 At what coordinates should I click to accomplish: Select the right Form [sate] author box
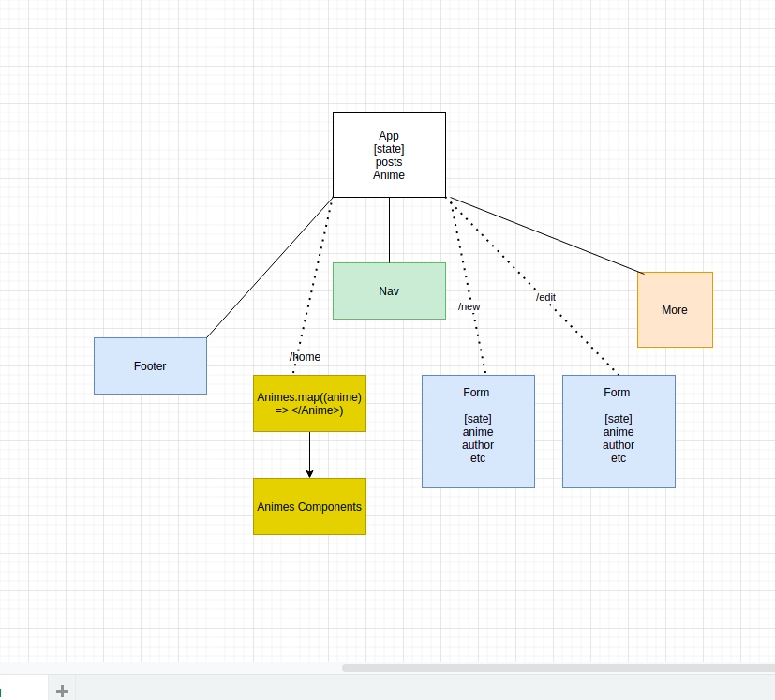[618, 430]
